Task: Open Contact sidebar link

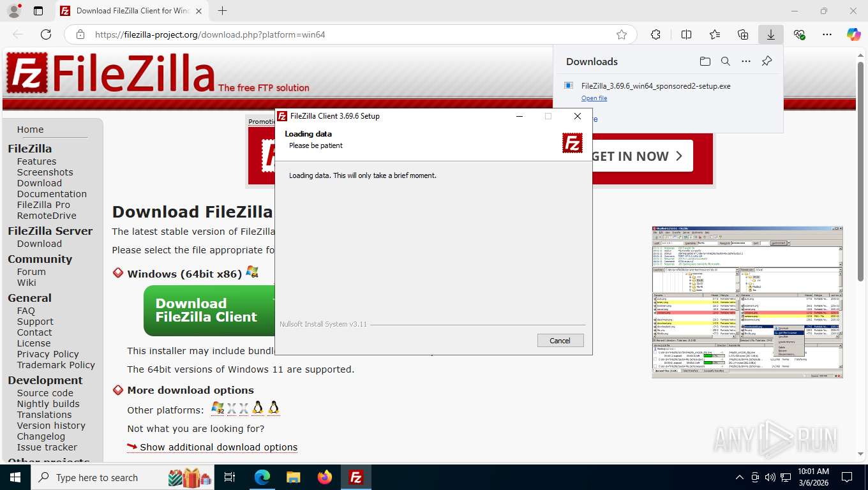Action: [x=34, y=332]
